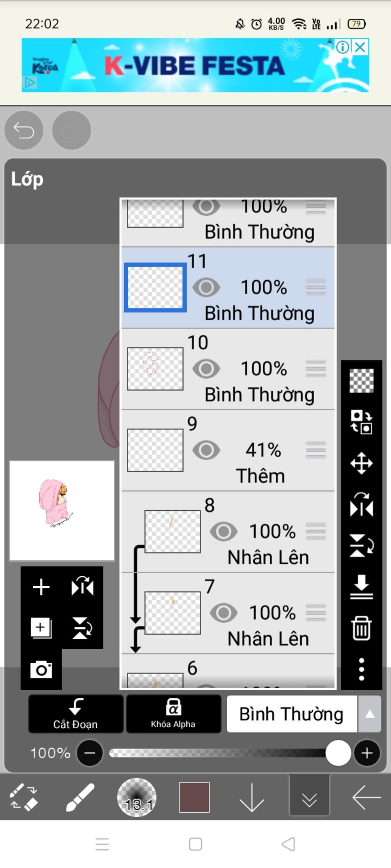391x868 pixels.
Task: Close the K-VIBE FESTA ad banner
Action: 360,47
